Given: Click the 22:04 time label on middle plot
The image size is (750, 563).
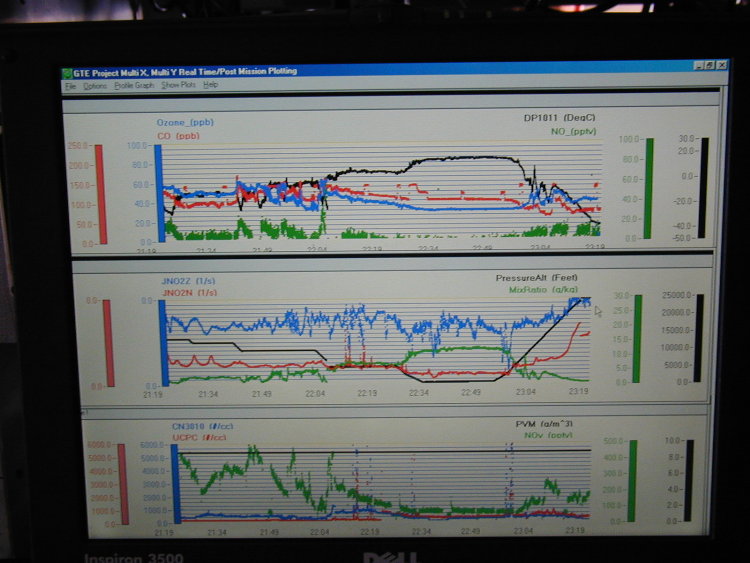Looking at the screenshot, I should (315, 394).
